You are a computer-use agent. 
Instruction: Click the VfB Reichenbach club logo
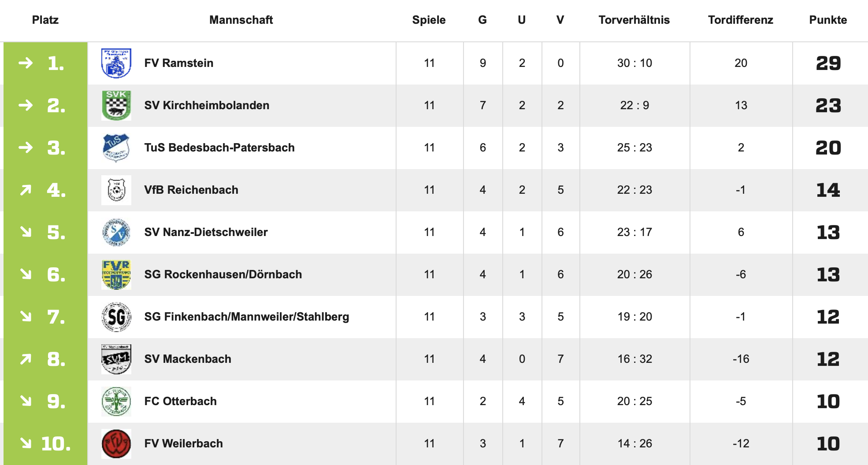tap(116, 190)
